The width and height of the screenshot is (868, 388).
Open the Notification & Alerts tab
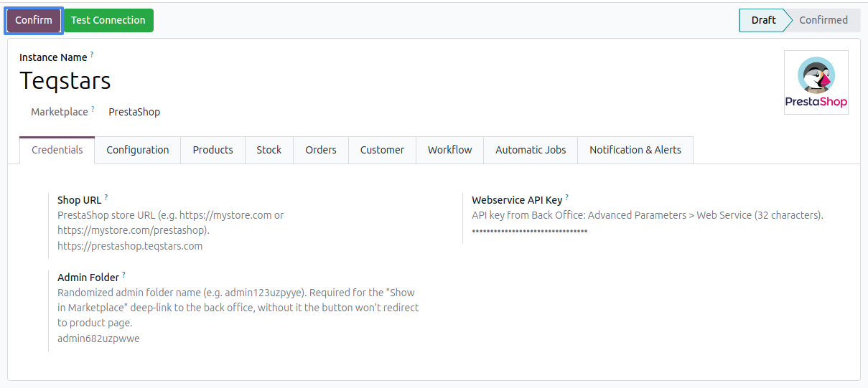[635, 150]
